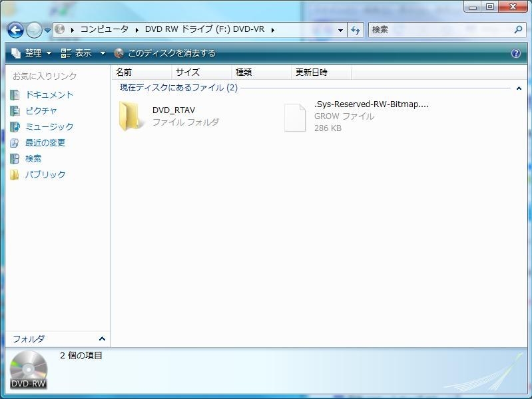Open the 表示 dropdown arrow
Image resolution: width=532 pixels, height=399 pixels.
[103, 53]
